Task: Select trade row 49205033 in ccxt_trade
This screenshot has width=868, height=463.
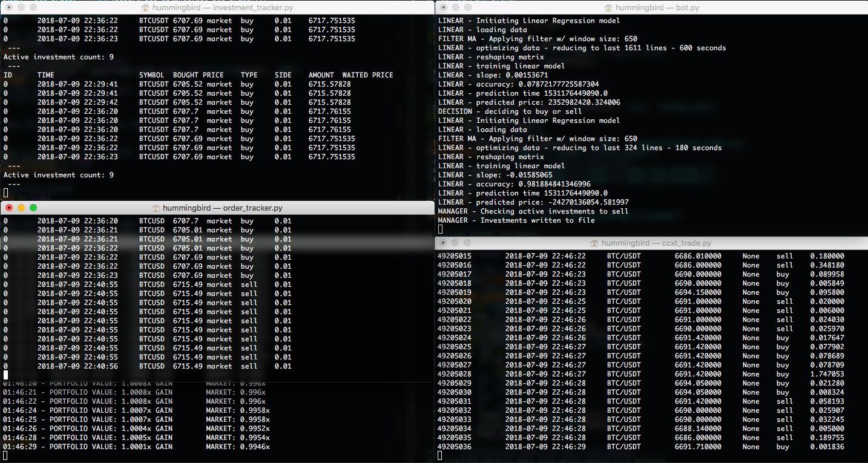Action: [x=641, y=419]
